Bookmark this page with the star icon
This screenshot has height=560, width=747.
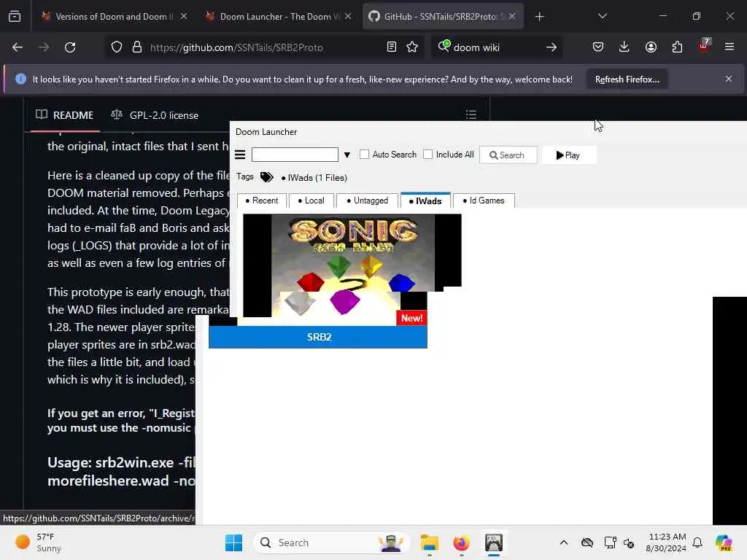point(413,47)
